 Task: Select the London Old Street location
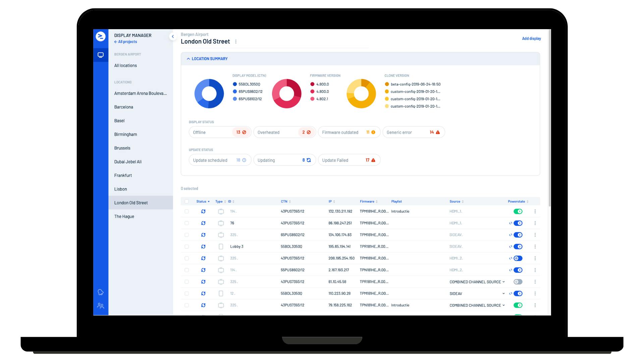point(131,202)
